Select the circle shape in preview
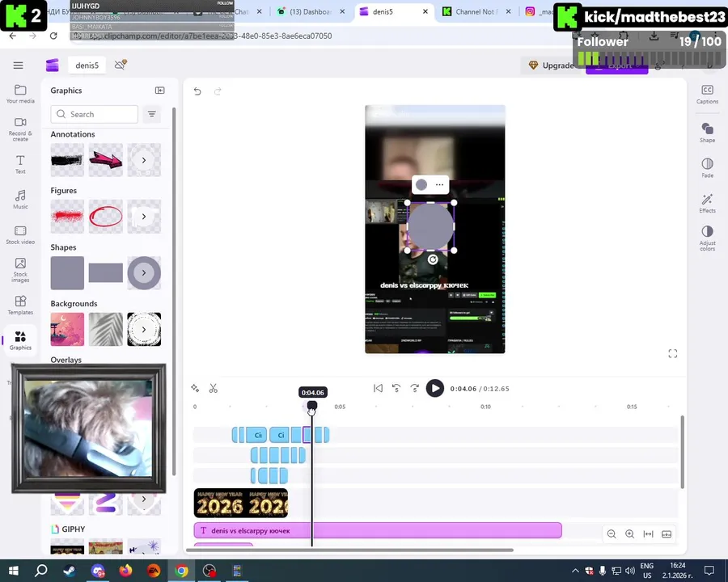728x582 pixels. [x=430, y=226]
